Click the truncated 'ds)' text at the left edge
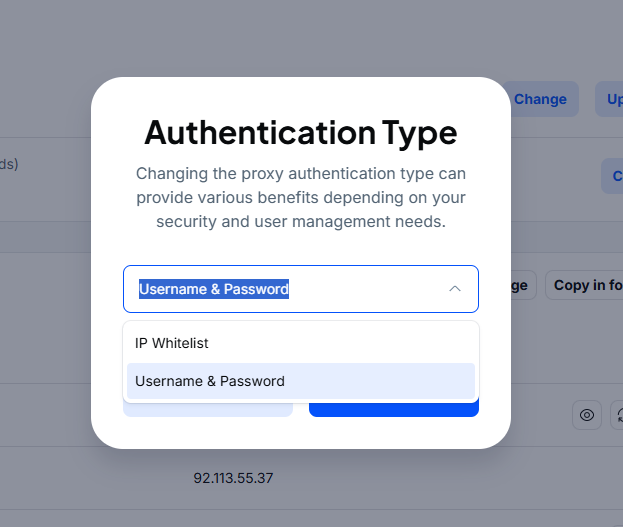The image size is (623, 527). tap(9, 164)
